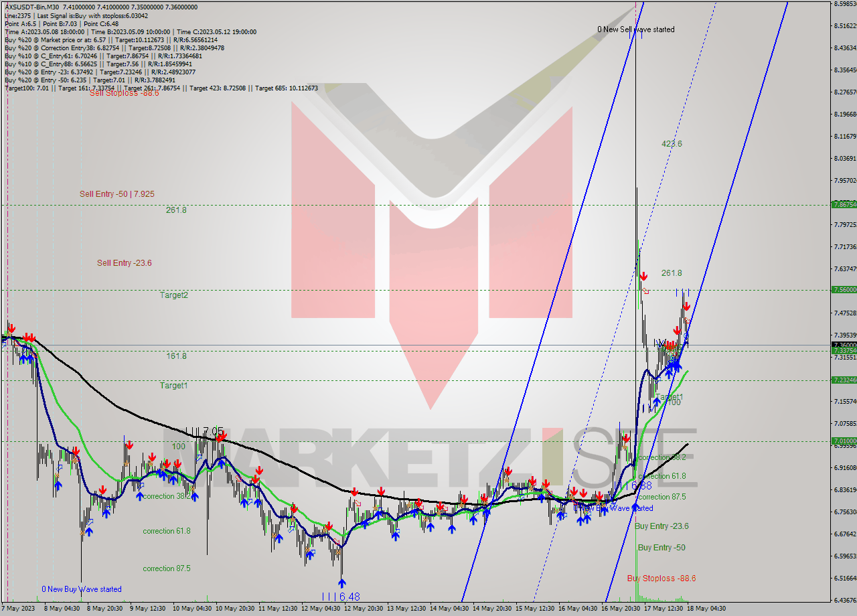This screenshot has width=857, height=616.
Task: Select the 'Buy Entry -23.6' label
Action: [x=662, y=526]
